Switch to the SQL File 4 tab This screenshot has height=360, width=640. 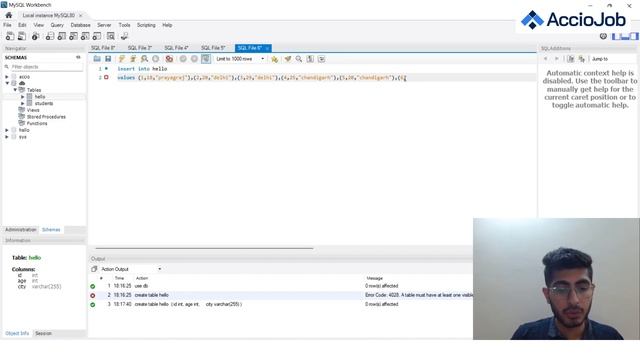click(x=176, y=48)
